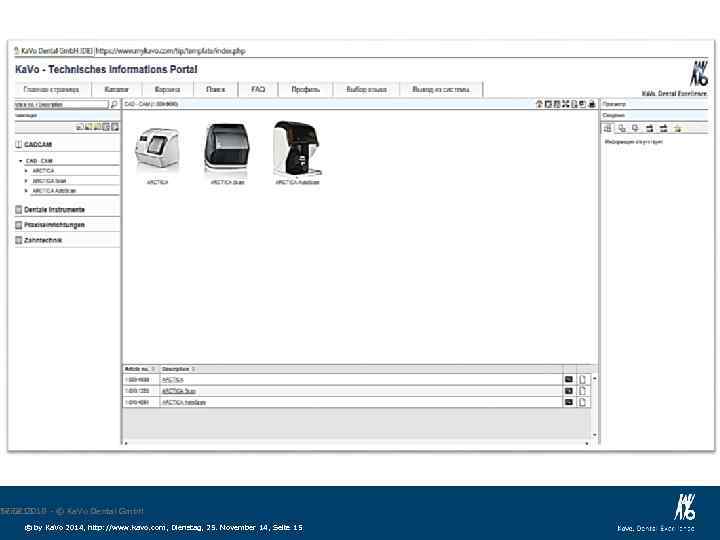Open the ARCTICA AutoScan link in the table
The image size is (720, 540).
click(184, 403)
